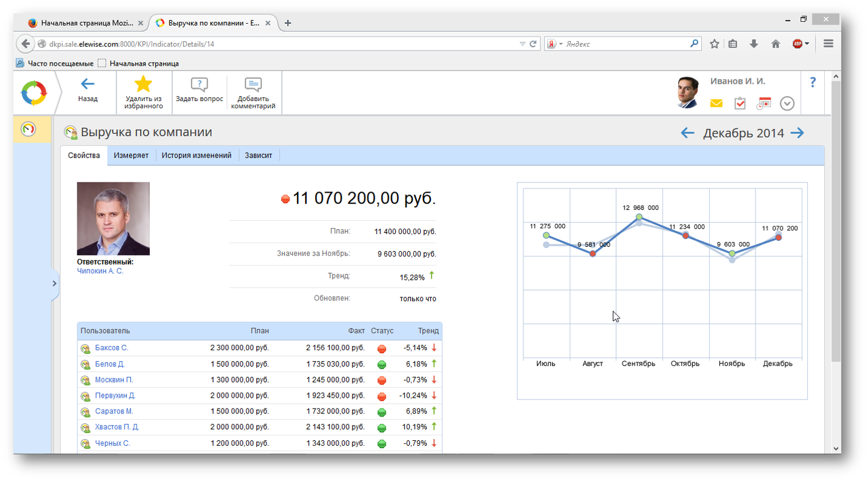Switch to the Измеряет tab
868x481 pixels.
131,155
